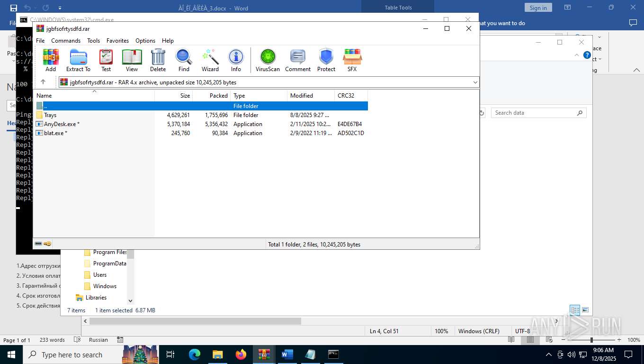Image resolution: width=644 pixels, height=364 pixels.
Task: Click scroll-down arrow of Explorer navigation pane
Action: click(x=131, y=300)
